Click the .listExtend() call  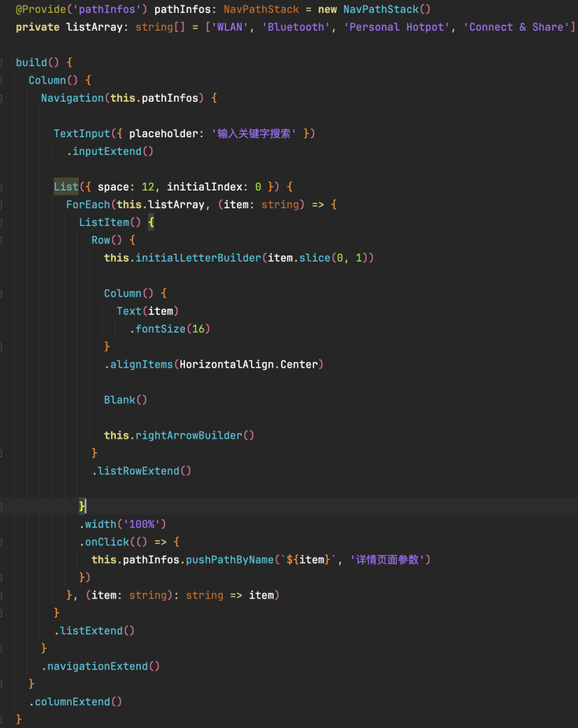click(x=95, y=631)
